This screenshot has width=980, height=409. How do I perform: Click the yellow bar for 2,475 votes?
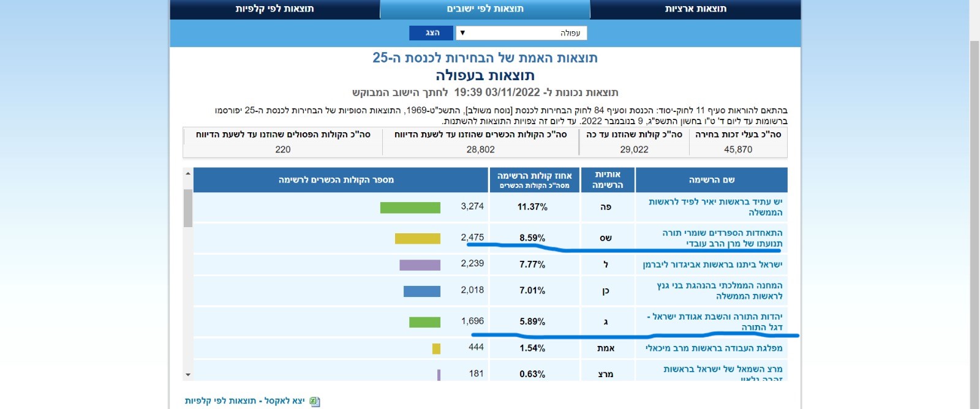point(418,238)
